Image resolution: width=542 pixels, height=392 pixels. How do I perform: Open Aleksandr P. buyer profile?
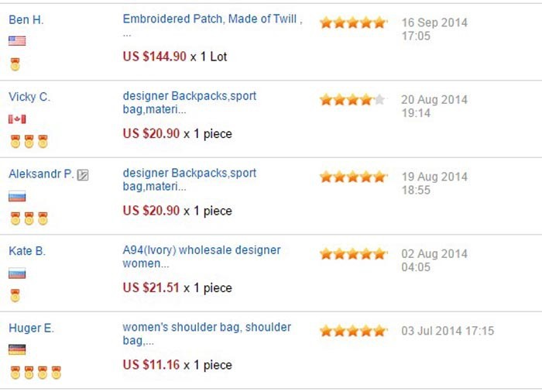41,174
